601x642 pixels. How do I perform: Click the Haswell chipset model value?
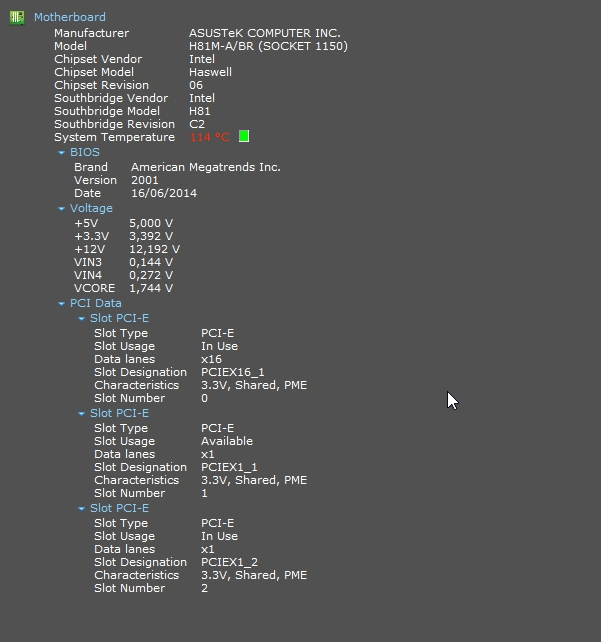coord(210,72)
